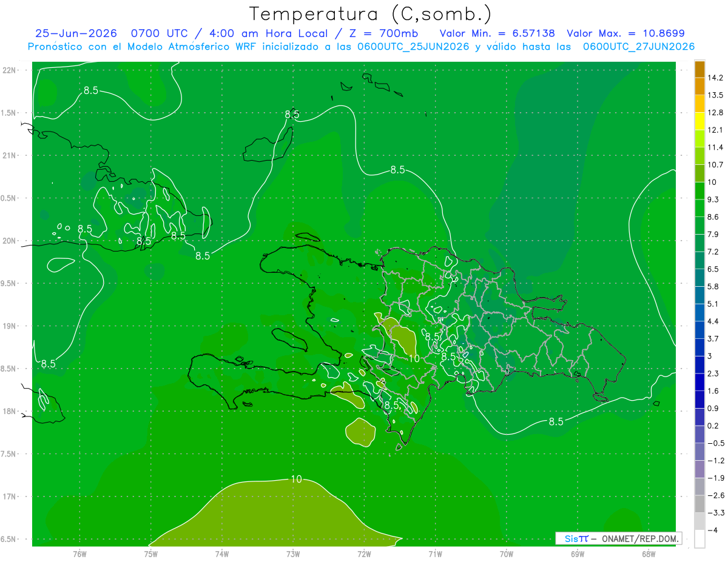Click the "2.3" color scale label
Screen dimensions: 728x562
pyautogui.click(x=713, y=373)
